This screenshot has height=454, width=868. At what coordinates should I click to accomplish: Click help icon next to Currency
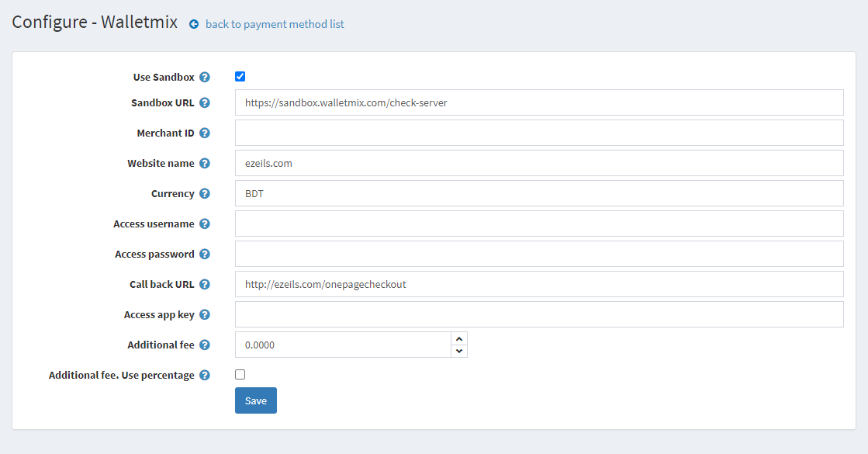[205, 193]
